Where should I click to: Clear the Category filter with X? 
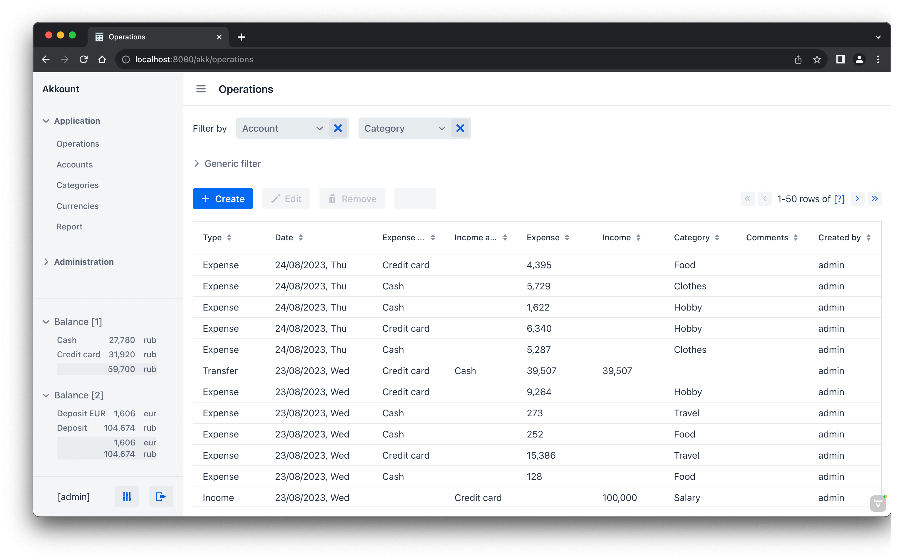[x=460, y=128]
